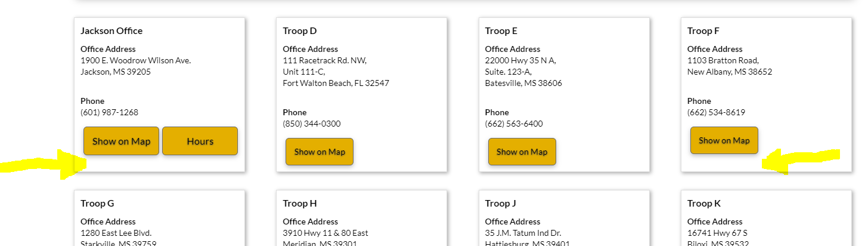This screenshot has width=868, height=246.
Task: Click the Jackson Office phone number
Action: pos(109,112)
